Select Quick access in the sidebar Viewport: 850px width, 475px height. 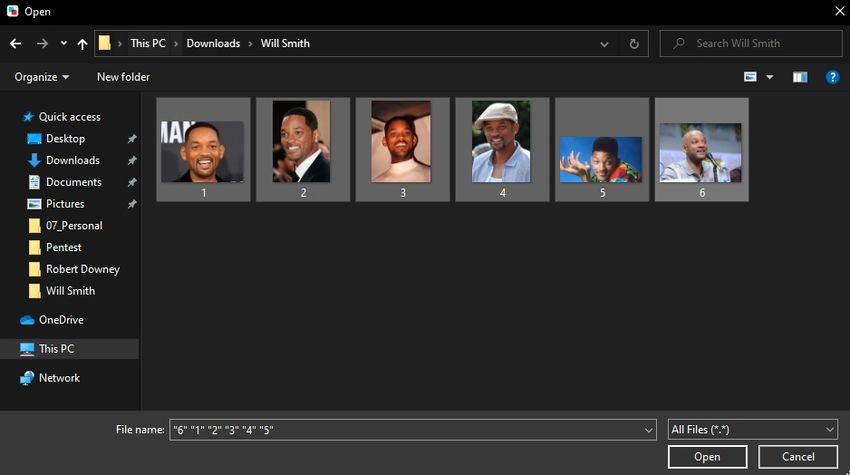click(69, 117)
